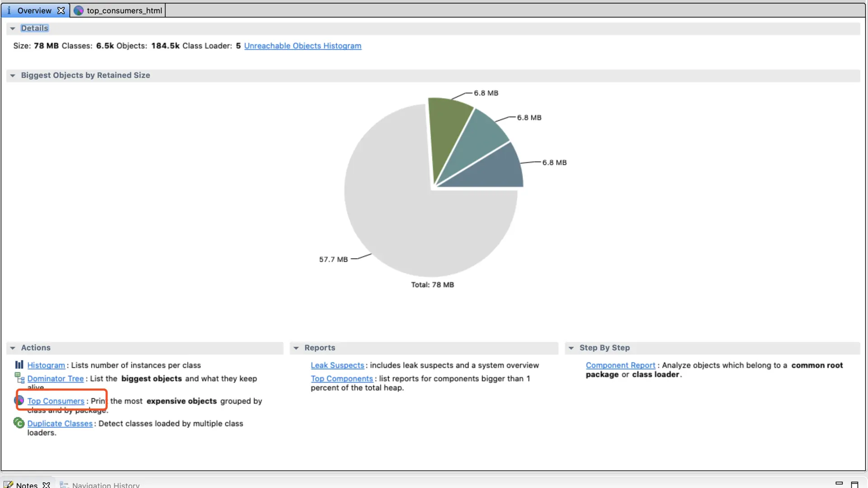This screenshot has width=868, height=488.
Task: Click the top_consumers_html tab icon
Action: 79,10
